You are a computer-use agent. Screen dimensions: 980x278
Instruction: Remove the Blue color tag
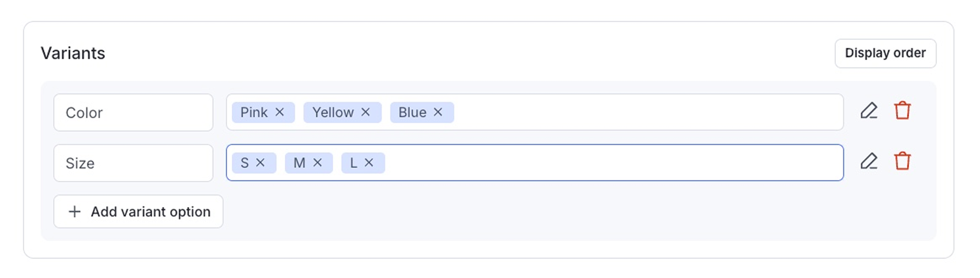tap(438, 112)
